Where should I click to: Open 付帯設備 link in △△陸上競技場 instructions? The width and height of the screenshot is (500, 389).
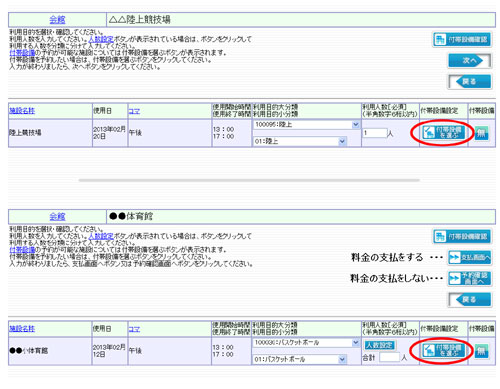pos(22,53)
